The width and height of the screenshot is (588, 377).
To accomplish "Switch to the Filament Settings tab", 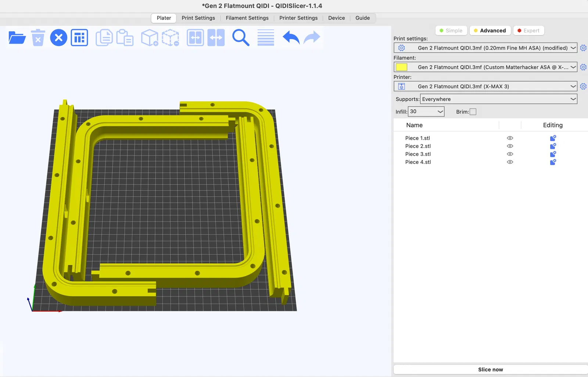I will [247, 18].
